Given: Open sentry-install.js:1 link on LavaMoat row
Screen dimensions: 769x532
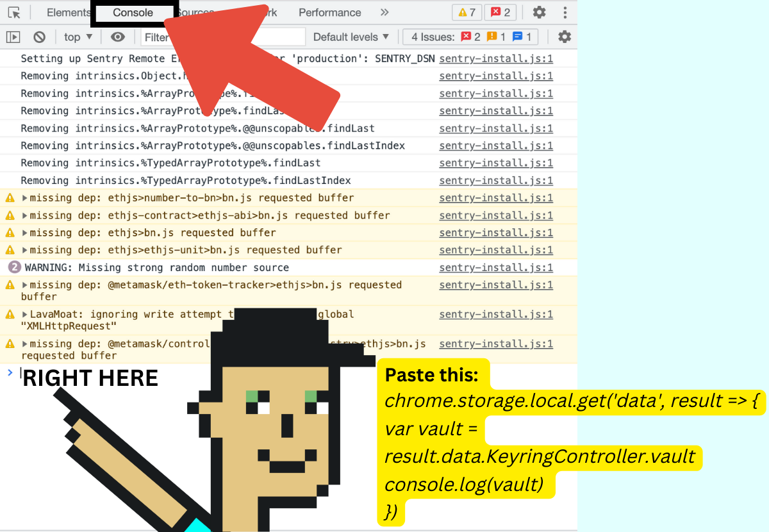Looking at the screenshot, I should [x=496, y=314].
